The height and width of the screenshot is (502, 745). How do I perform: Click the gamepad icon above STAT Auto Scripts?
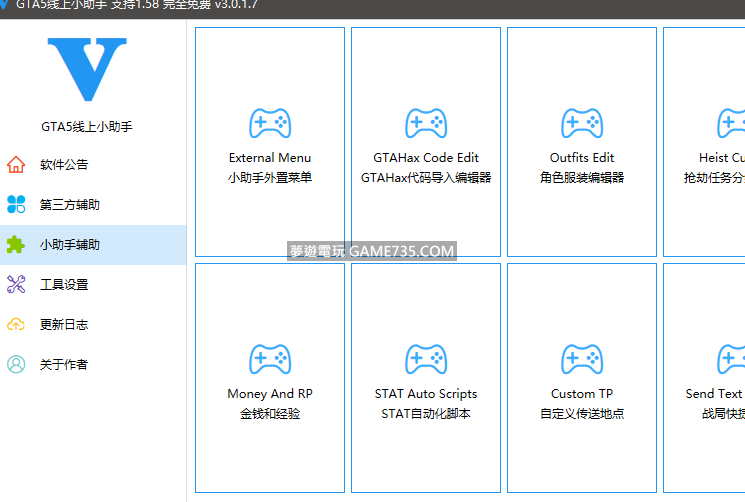pyautogui.click(x=425, y=360)
